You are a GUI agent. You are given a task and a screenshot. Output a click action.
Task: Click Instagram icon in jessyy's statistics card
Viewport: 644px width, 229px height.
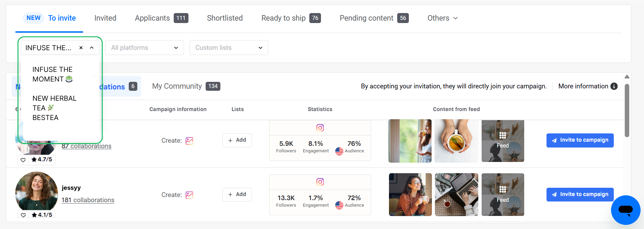tap(320, 182)
